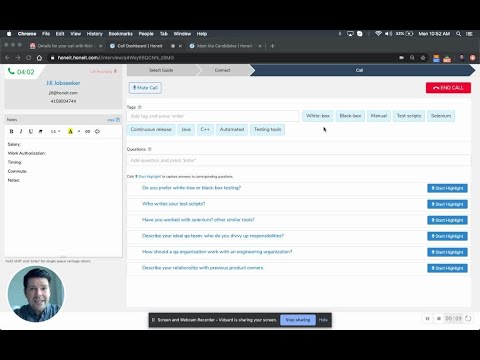The image size is (480, 360).
Task: Apply yellow text highlight color
Action: 70,131
